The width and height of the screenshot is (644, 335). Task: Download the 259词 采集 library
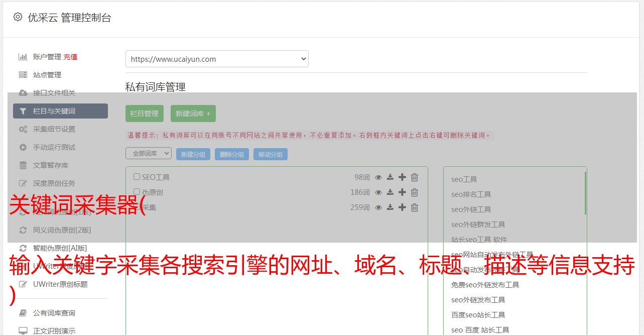point(390,207)
